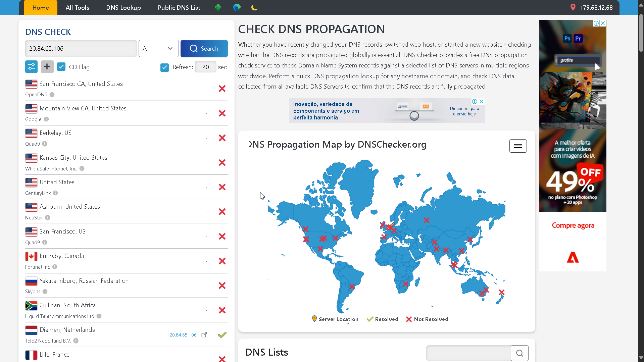Image resolution: width=644 pixels, height=362 pixels.
Task: Click the Edge browser extension icon
Action: click(x=237, y=7)
